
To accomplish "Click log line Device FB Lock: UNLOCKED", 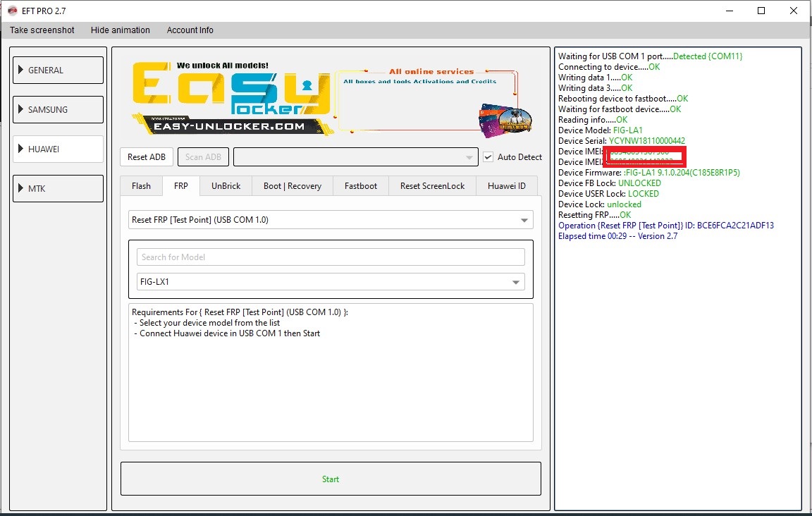I will (x=610, y=183).
